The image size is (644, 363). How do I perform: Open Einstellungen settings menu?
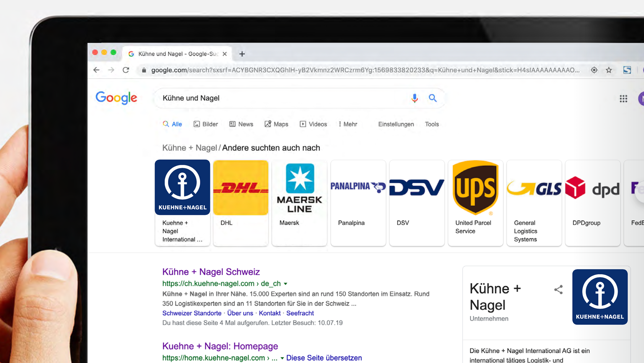(x=396, y=124)
